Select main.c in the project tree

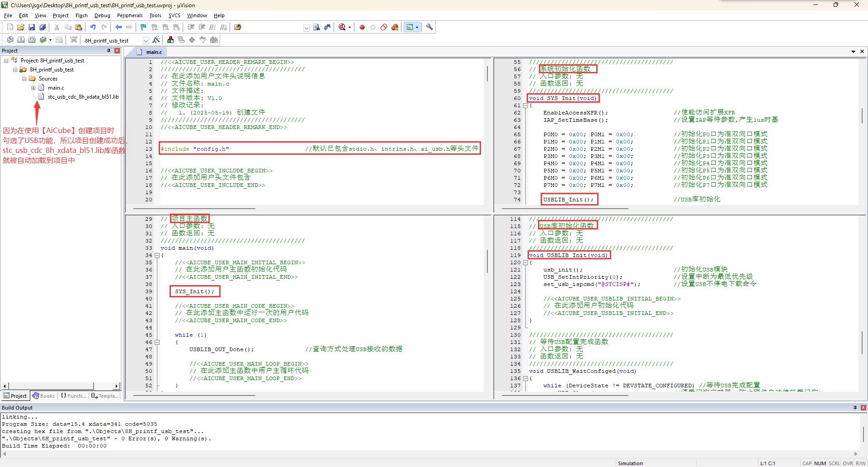[x=56, y=88]
